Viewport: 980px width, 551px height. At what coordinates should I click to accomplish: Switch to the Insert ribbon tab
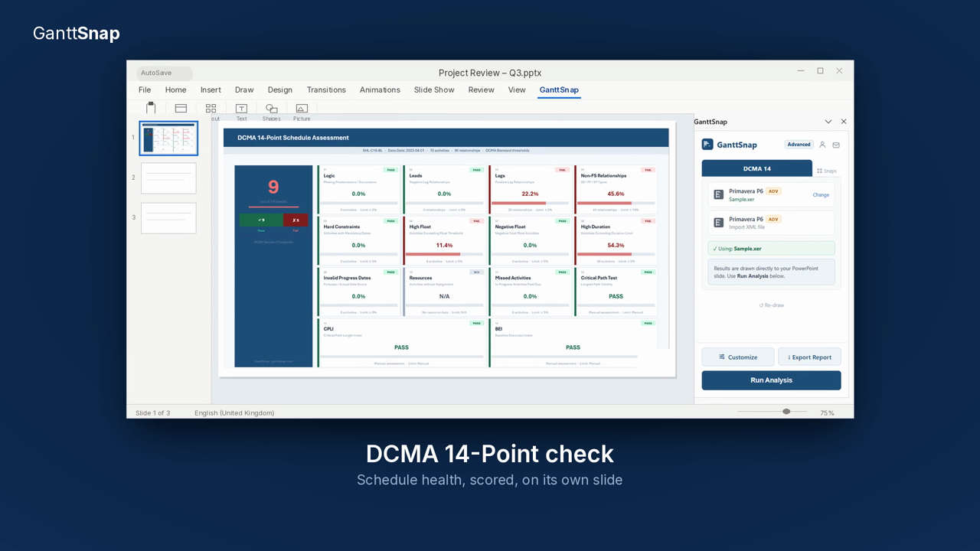pos(211,90)
